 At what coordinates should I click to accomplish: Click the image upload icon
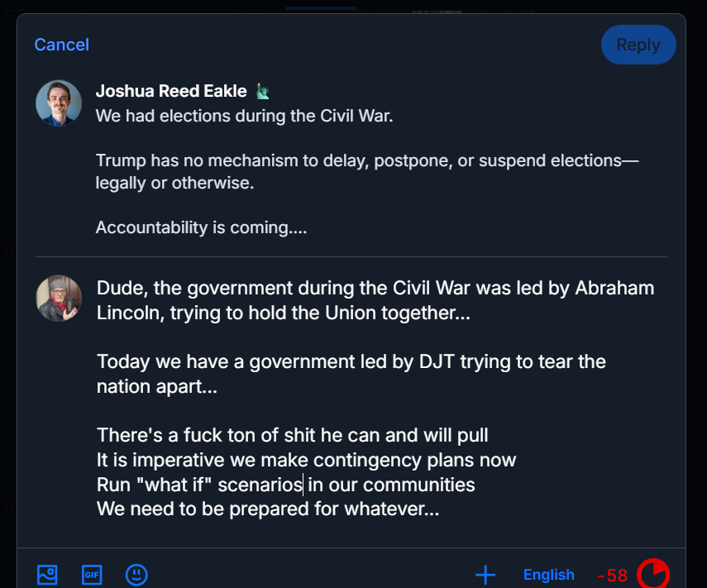pos(47,575)
